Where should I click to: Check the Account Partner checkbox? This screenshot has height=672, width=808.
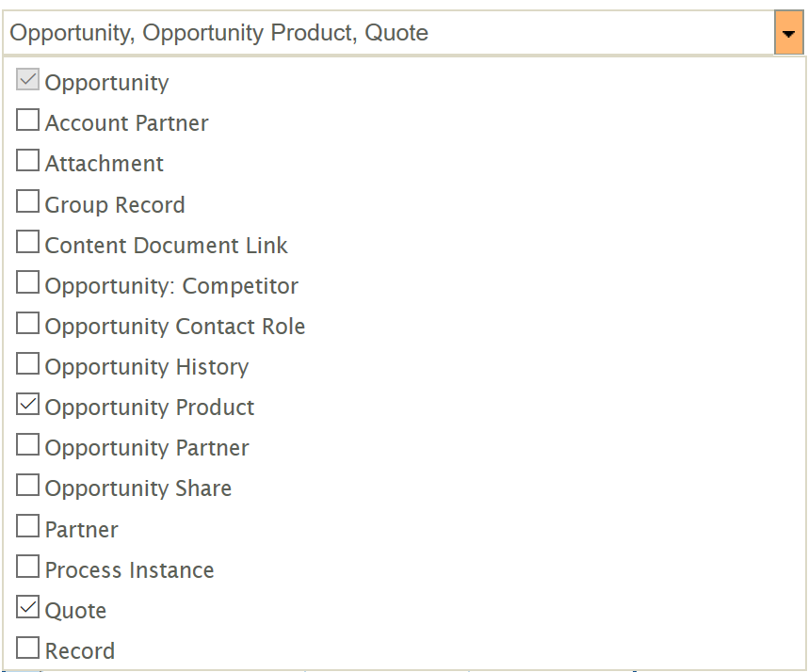pos(28,121)
